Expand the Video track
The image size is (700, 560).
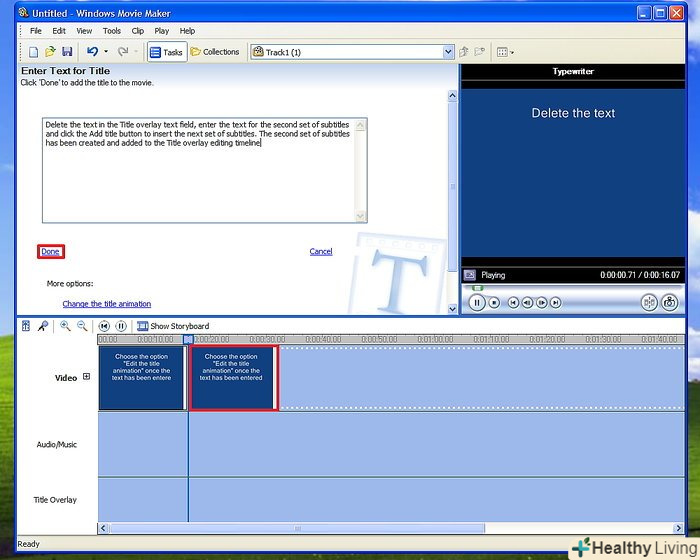86,377
